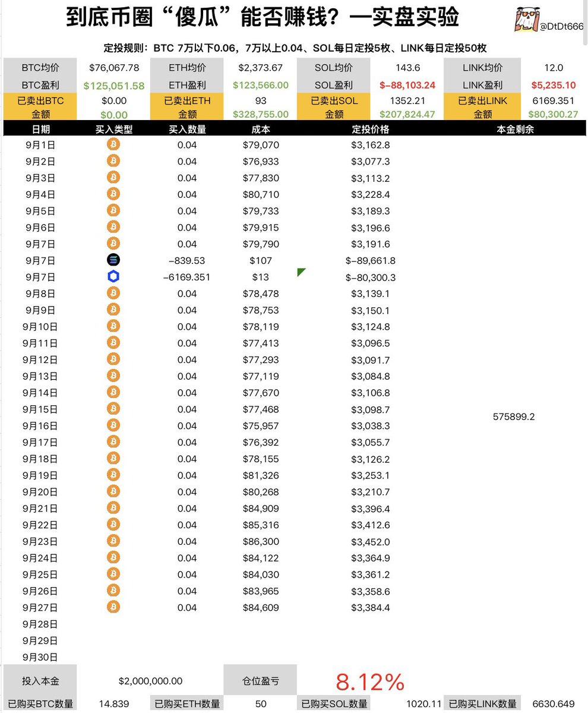Select the 本金剩余 value 575899.2

pyautogui.click(x=514, y=417)
